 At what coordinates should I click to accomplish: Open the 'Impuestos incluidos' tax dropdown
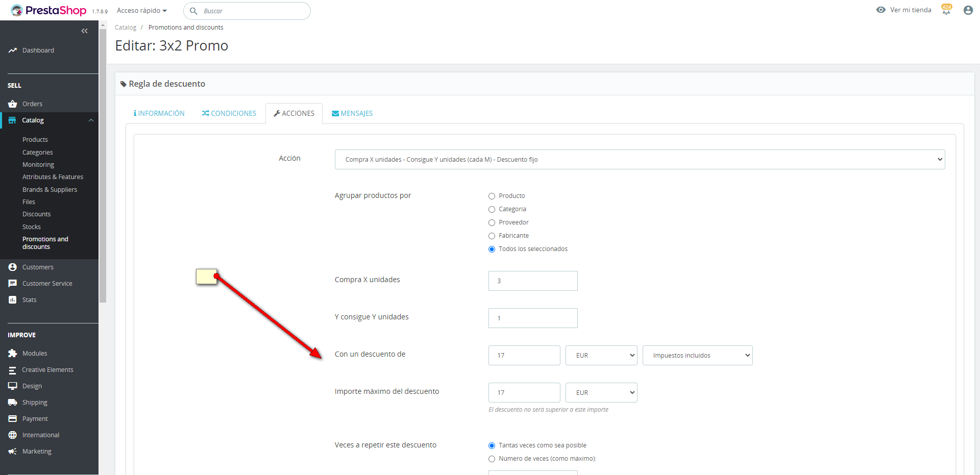697,356
